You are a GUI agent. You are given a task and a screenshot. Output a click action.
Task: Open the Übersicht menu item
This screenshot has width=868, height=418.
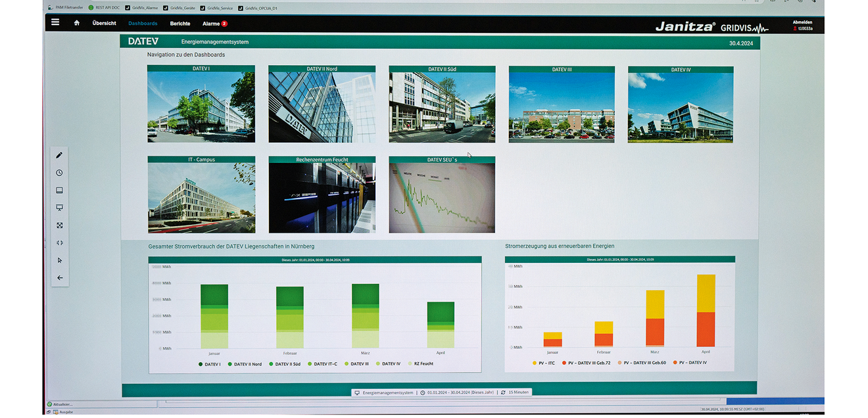click(x=104, y=23)
